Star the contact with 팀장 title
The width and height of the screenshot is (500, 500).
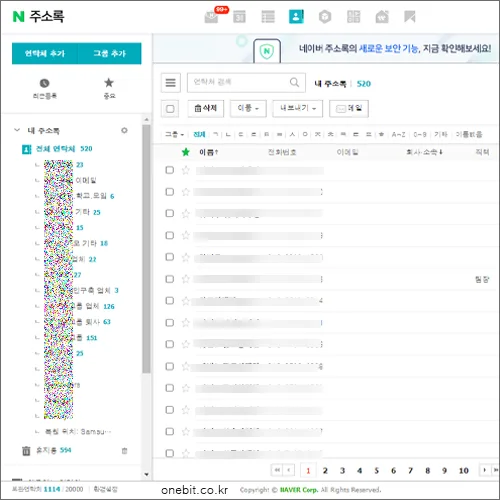pyautogui.click(x=186, y=279)
